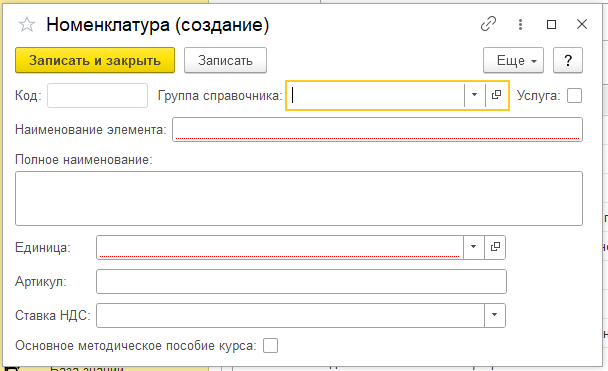Screen dimensions: 608x371
Task: Expand the Ставка НДС dropdown list
Action: pos(495,315)
